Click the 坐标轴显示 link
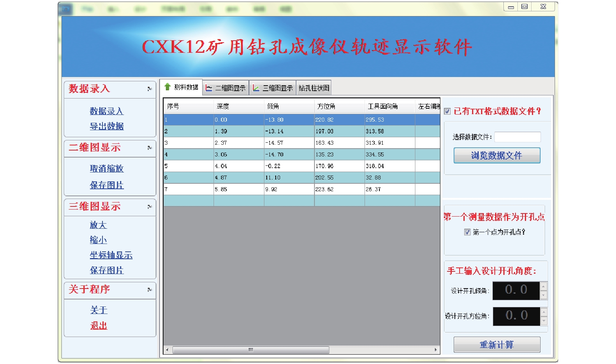Viewport: 616px width, 364px height. (111, 255)
